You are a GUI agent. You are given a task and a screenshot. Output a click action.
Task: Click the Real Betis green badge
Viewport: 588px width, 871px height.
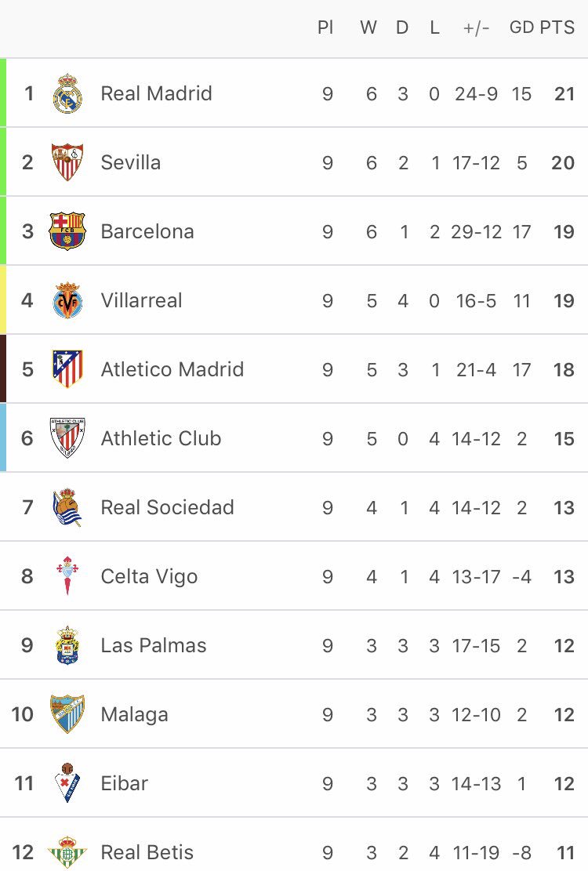[67, 852]
